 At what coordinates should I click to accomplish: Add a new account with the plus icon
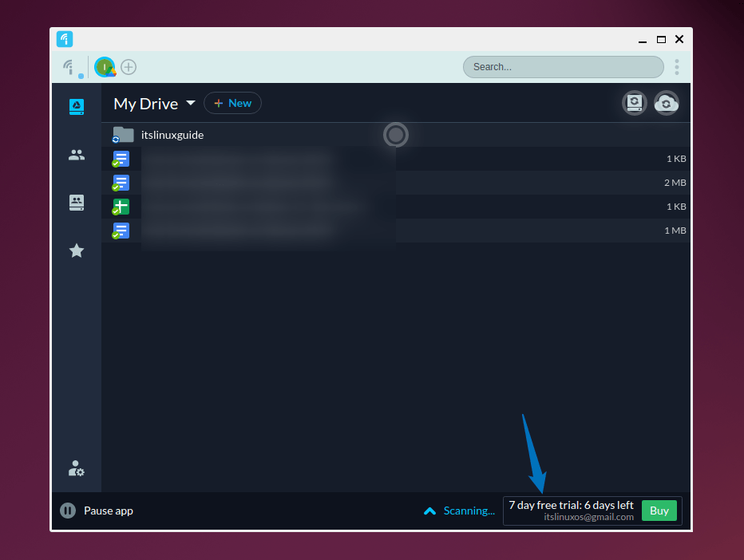[x=128, y=67]
